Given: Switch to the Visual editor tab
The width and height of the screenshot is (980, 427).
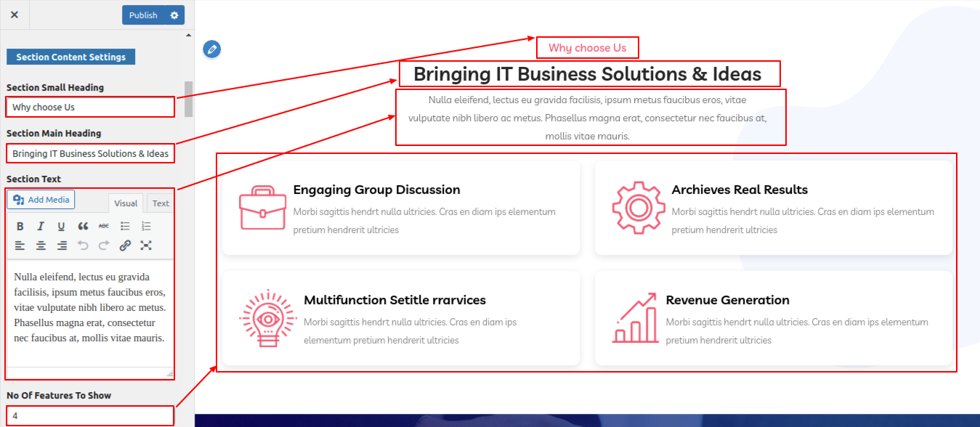Looking at the screenshot, I should tap(126, 203).
